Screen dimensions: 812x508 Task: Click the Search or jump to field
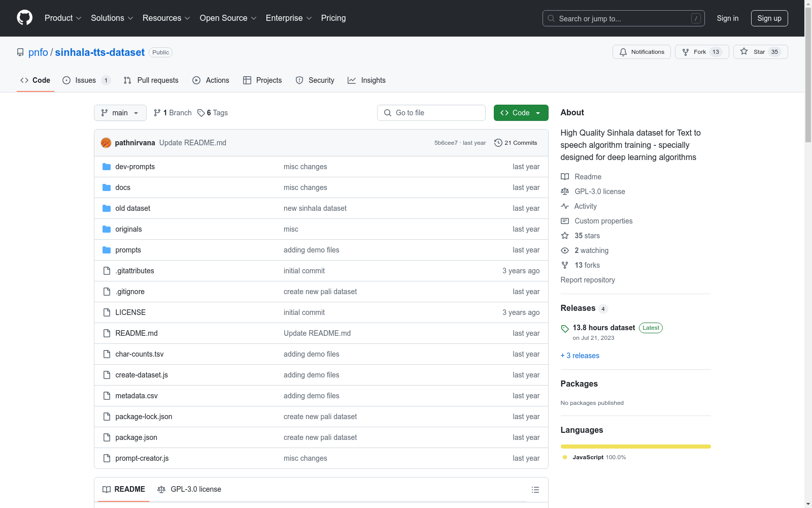click(x=624, y=18)
